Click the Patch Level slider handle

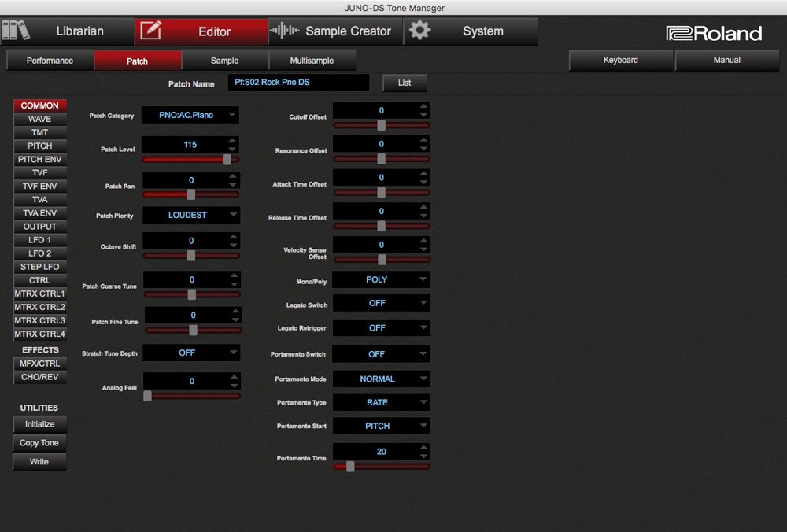coord(227,160)
